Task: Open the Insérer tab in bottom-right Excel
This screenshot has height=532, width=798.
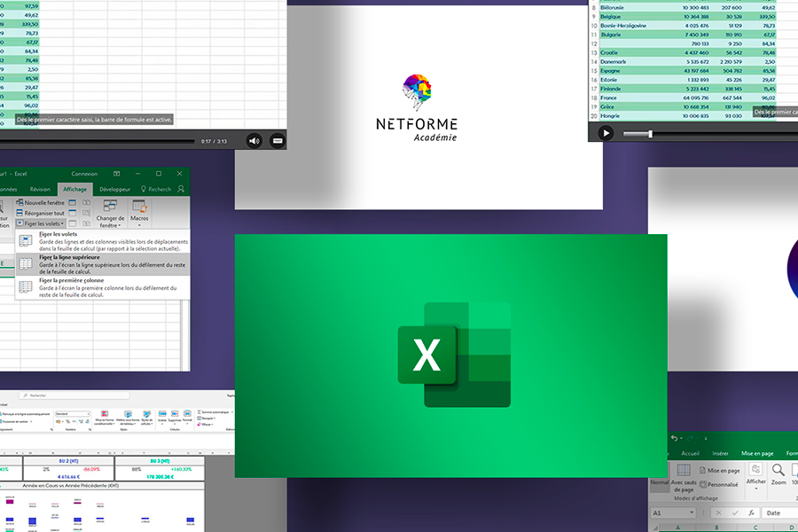Action: [720, 453]
